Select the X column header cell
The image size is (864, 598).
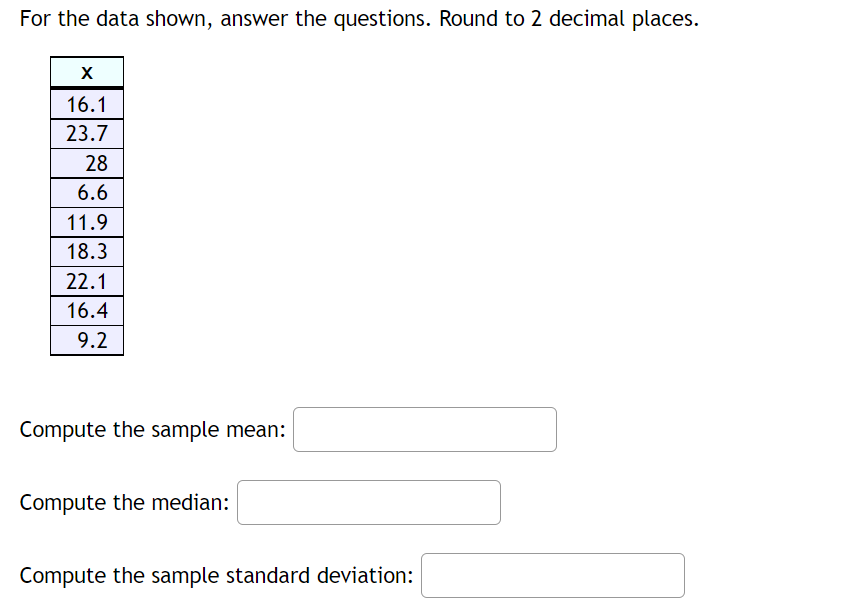[87, 71]
